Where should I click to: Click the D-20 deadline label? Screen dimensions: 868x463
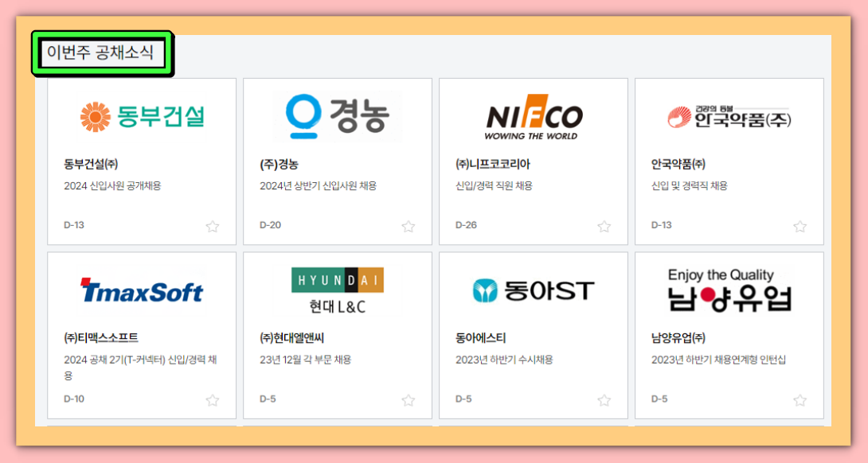[x=270, y=225]
